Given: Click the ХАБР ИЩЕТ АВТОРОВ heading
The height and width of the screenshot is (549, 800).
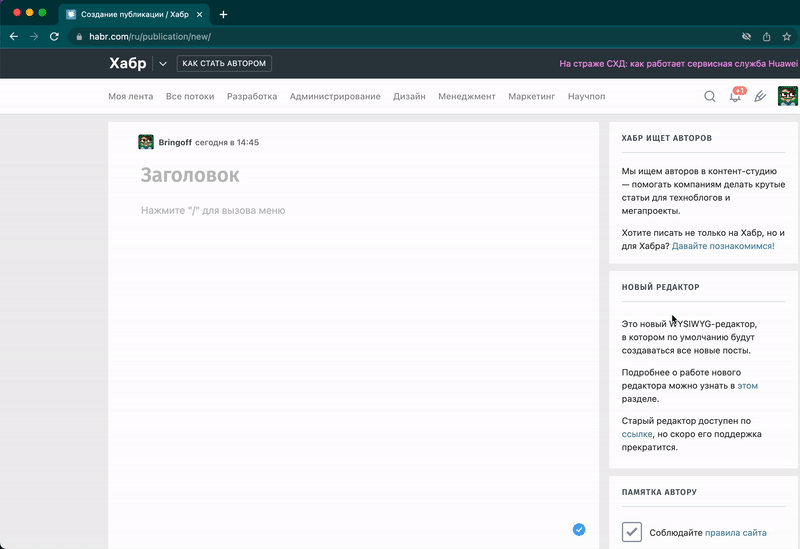Looking at the screenshot, I should (x=667, y=138).
